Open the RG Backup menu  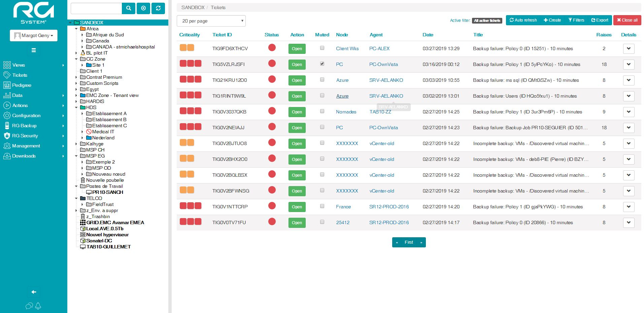34,126
